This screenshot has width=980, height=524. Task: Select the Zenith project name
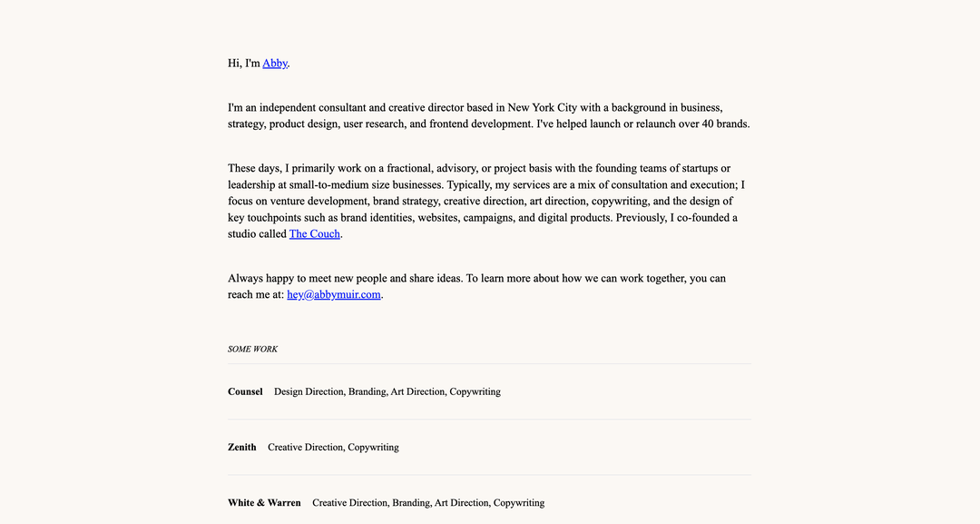(242, 447)
